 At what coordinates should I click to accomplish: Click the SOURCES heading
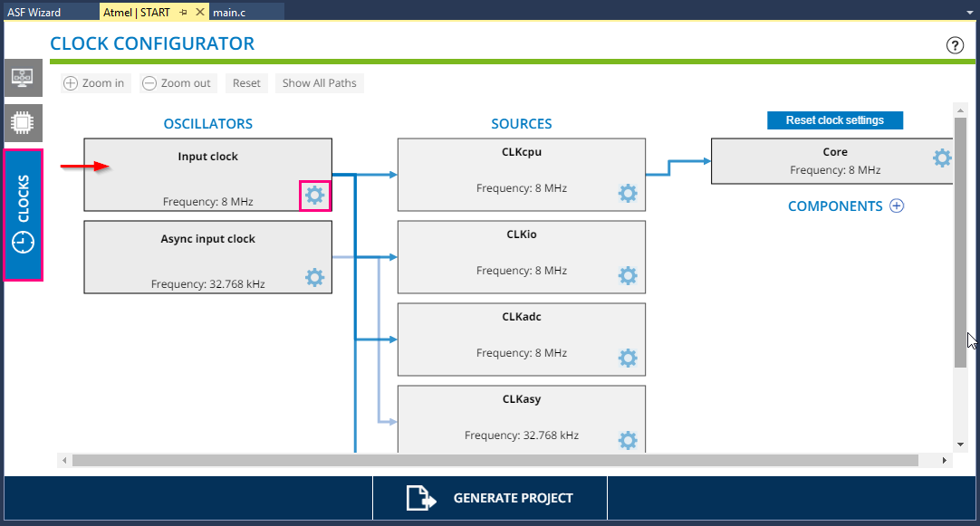(x=522, y=124)
